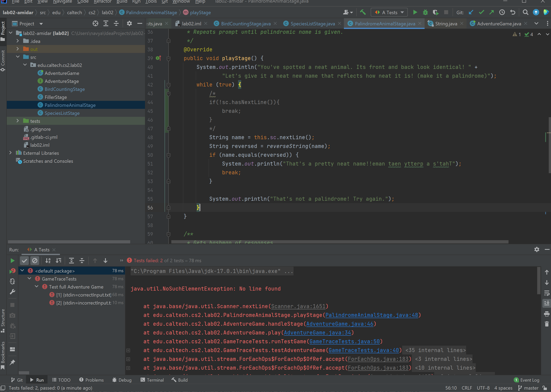The height and width of the screenshot is (392, 551).
Task: Click the Build project hammer icon
Action: 363,12
